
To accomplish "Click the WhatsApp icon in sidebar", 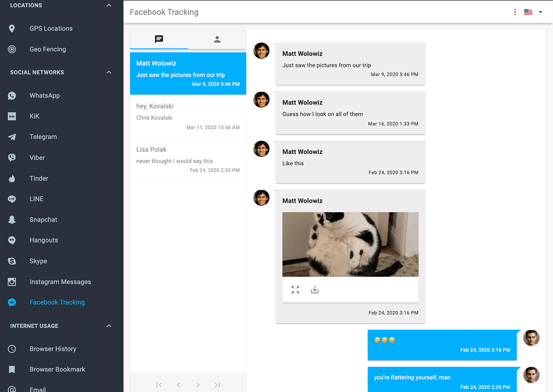I will click(12, 96).
